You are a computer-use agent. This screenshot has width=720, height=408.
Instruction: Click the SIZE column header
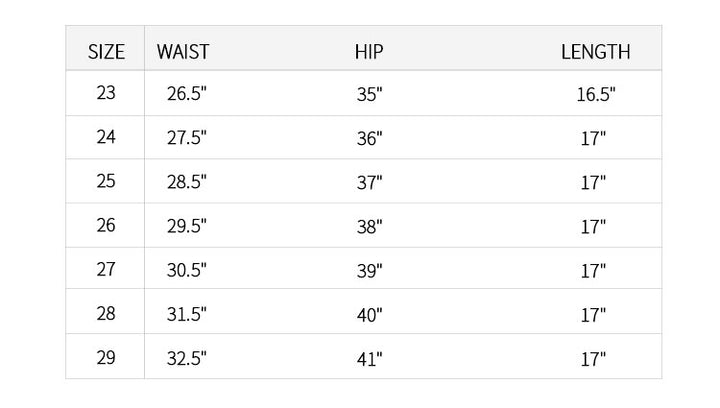click(107, 52)
